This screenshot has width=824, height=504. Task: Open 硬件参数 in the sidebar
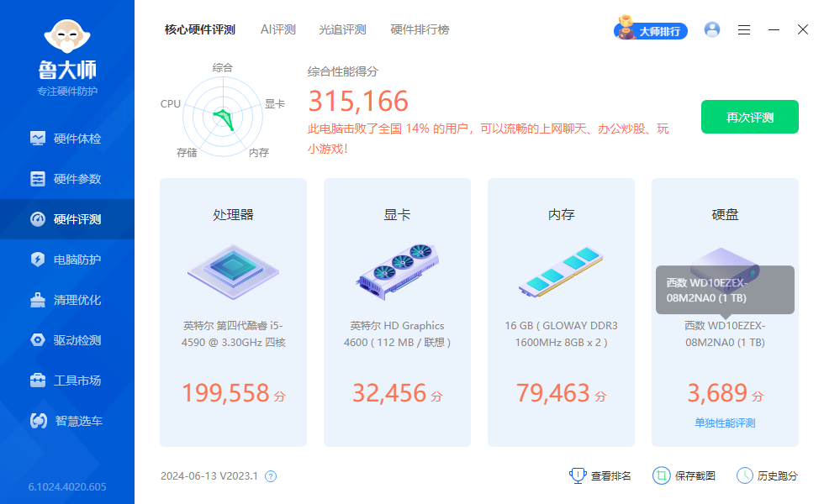pos(66,179)
